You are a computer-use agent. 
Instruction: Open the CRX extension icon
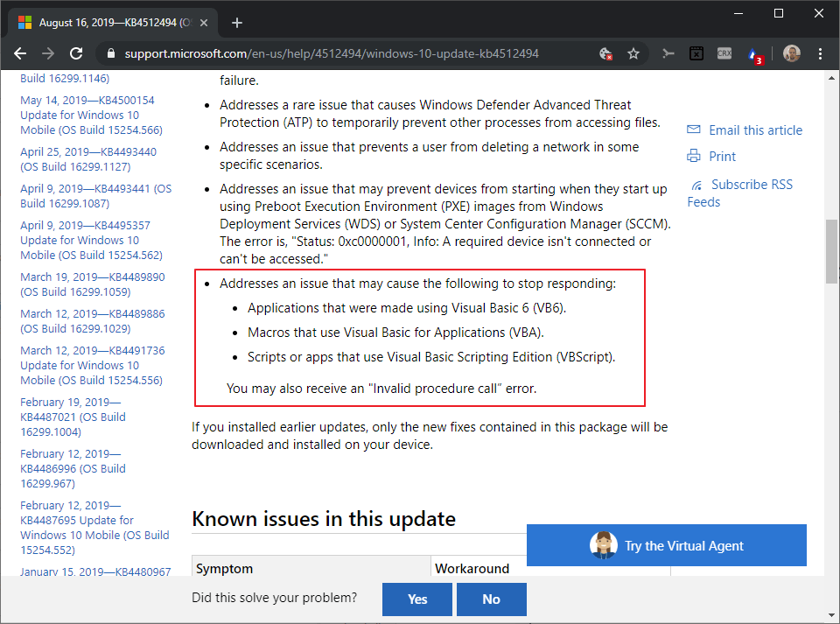pos(724,53)
